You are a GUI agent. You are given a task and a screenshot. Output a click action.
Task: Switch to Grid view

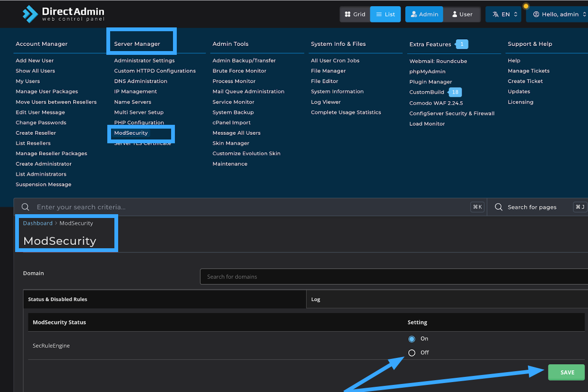(355, 14)
